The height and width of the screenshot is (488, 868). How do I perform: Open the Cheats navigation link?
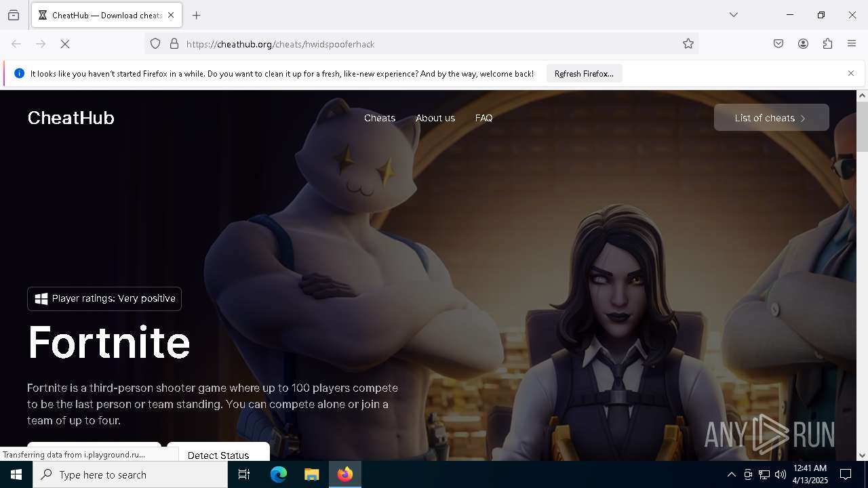(380, 118)
